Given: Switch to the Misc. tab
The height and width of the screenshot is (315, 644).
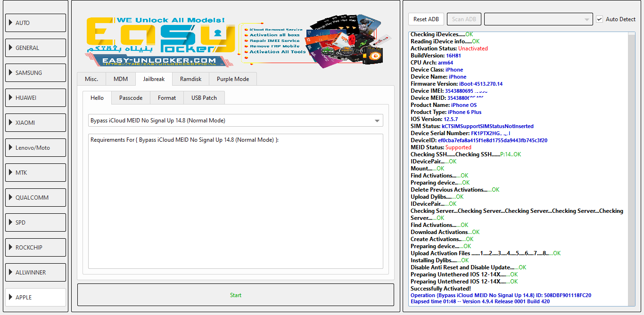Looking at the screenshot, I should [x=91, y=79].
